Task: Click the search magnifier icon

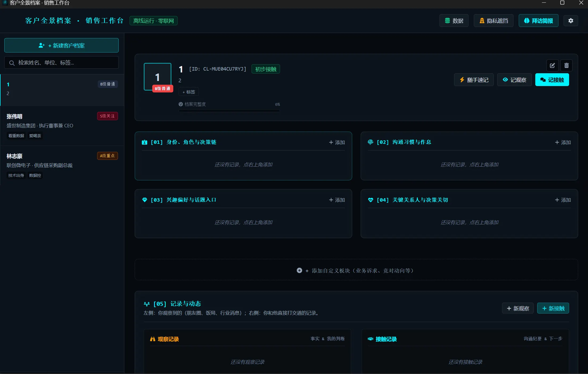Action: pyautogui.click(x=12, y=63)
